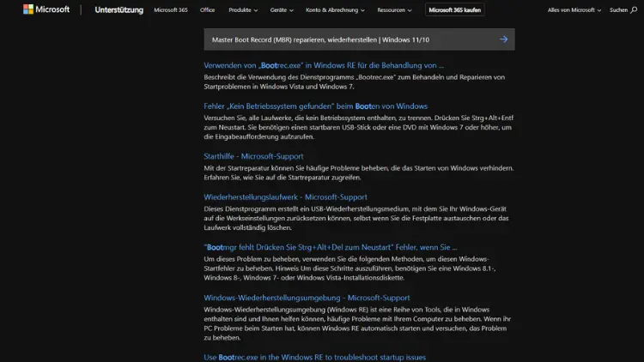This screenshot has height=362, width=644.
Task: Click text 'Dieses Dienstprogramm erstellt ein USB-Wiederherstellungsmedium'
Action: point(356,218)
